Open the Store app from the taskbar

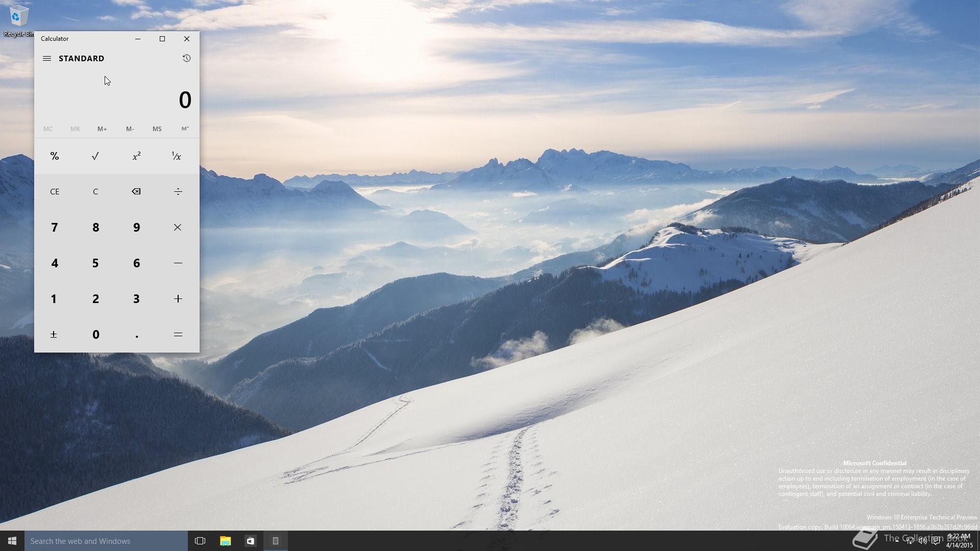click(x=250, y=541)
